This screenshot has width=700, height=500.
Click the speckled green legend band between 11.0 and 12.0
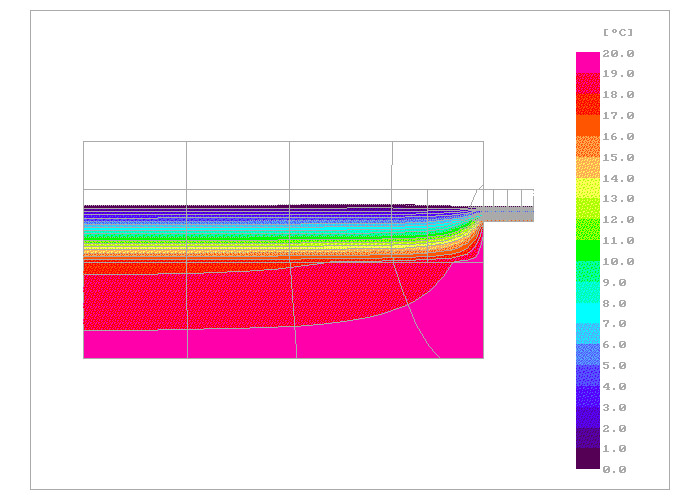[588, 230]
